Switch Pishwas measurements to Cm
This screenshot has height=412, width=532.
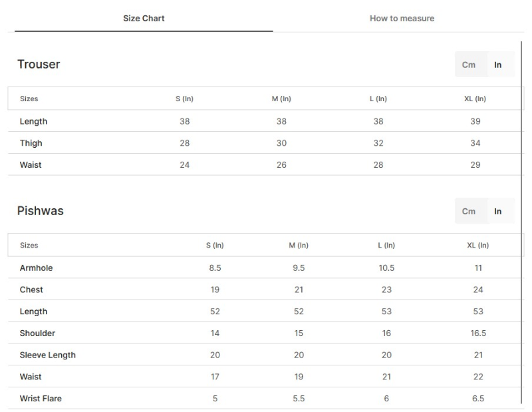pos(469,211)
